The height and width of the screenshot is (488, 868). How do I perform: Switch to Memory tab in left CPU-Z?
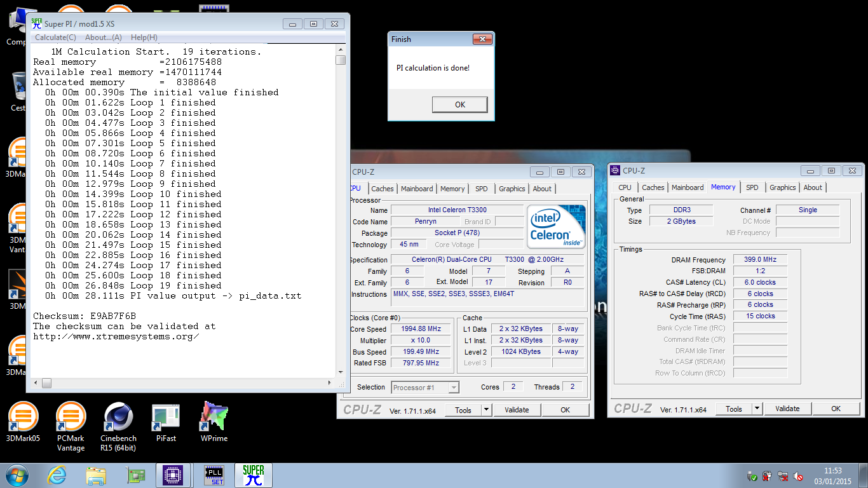click(452, 189)
